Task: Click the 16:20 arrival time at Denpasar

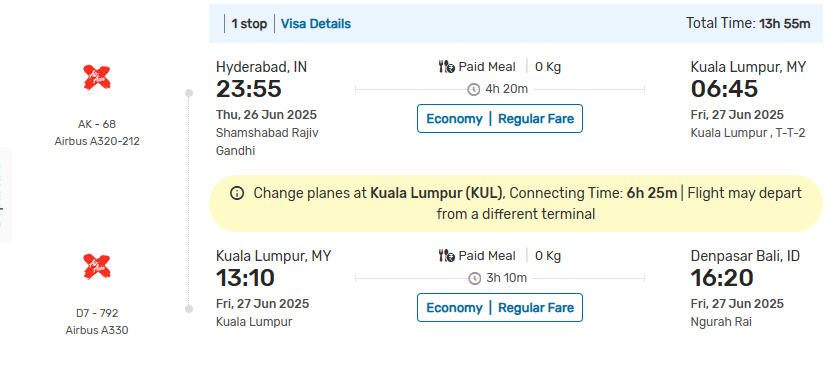Action: point(722,278)
